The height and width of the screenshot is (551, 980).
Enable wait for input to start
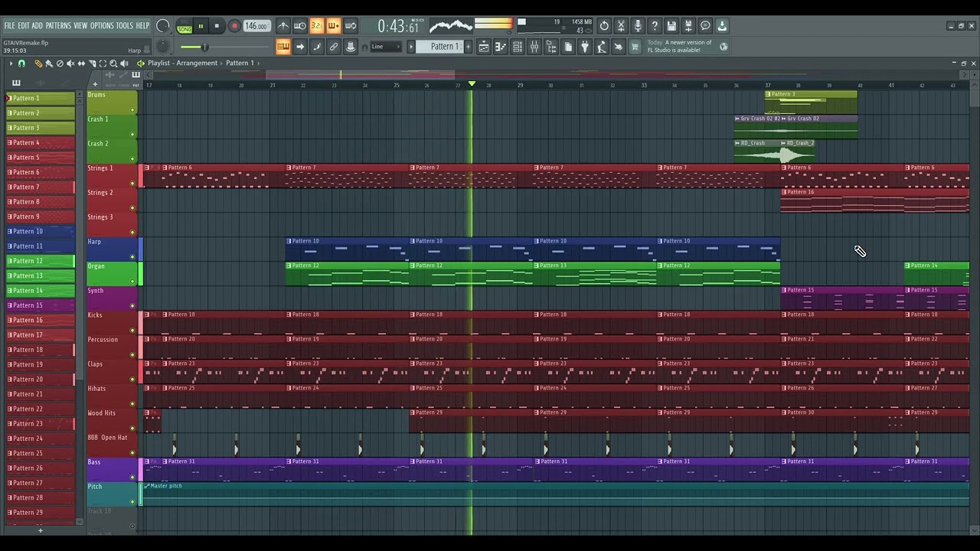pos(300,26)
